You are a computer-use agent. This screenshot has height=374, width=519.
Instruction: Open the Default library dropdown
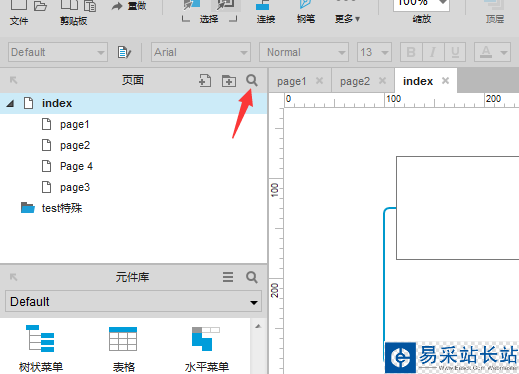pos(133,302)
